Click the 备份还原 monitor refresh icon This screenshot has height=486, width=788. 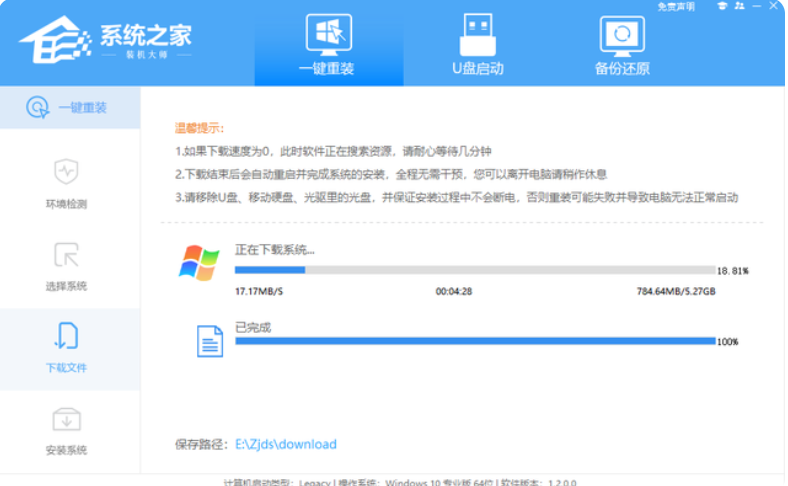622,35
